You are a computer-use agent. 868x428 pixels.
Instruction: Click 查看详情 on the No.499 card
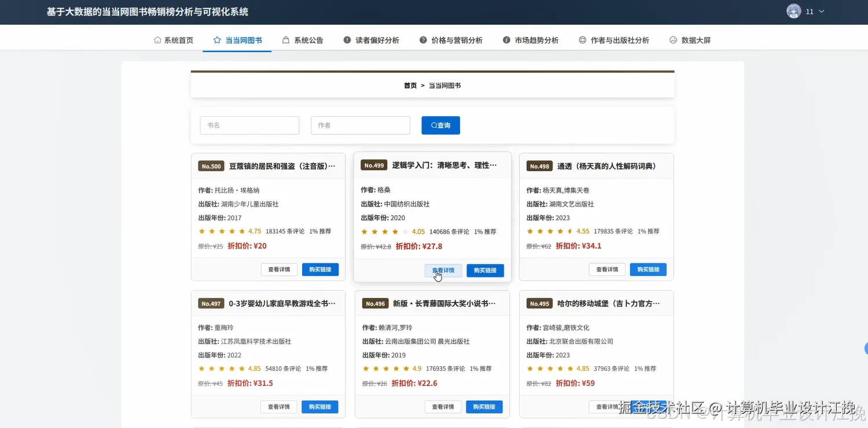point(443,270)
